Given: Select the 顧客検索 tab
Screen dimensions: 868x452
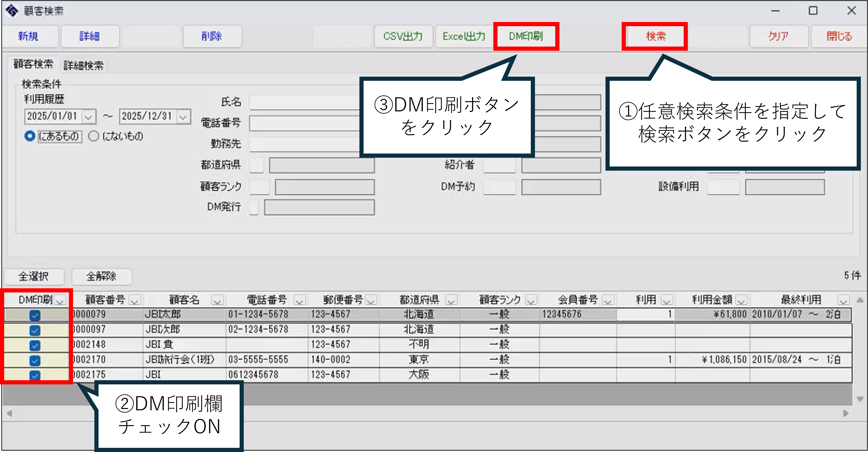Looking at the screenshot, I should click(33, 64).
